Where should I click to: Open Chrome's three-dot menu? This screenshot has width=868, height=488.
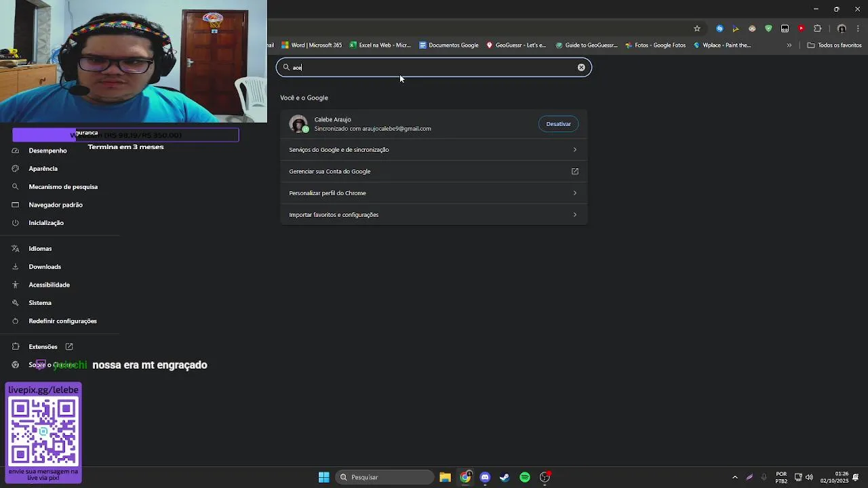(858, 28)
